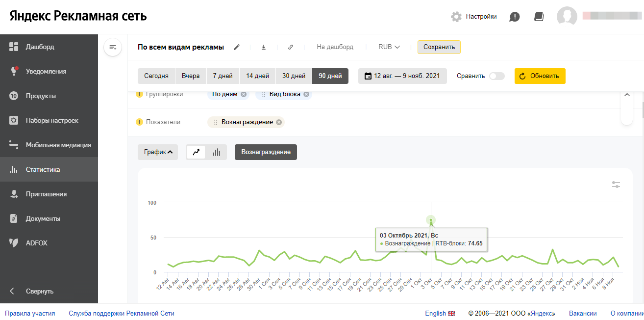This screenshot has height=320, width=644.
Task: Click the highlighted 3 Окт data point
Action: 431,220
